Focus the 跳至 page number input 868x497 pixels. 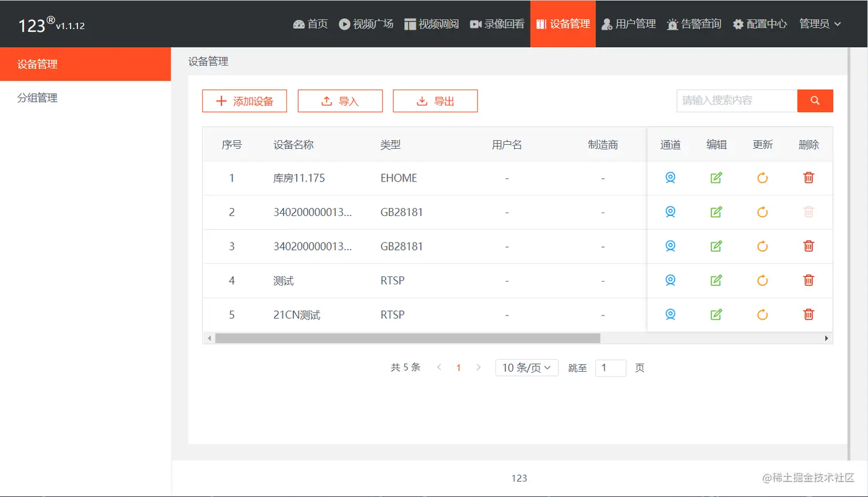[x=611, y=368]
